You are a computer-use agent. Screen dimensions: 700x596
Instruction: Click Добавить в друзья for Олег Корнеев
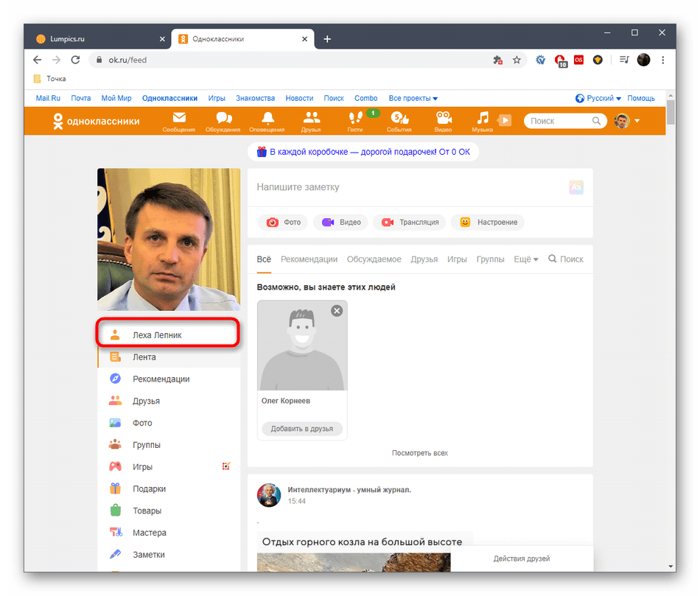pos(301,429)
